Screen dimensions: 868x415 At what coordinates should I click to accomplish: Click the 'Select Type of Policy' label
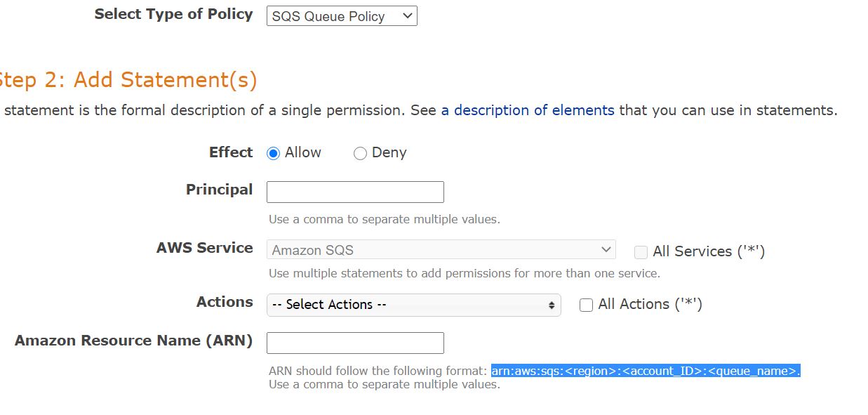[173, 14]
